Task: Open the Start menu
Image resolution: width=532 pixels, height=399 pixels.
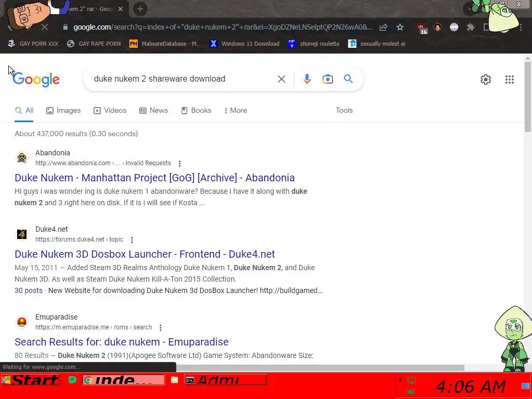Action: coord(31,380)
